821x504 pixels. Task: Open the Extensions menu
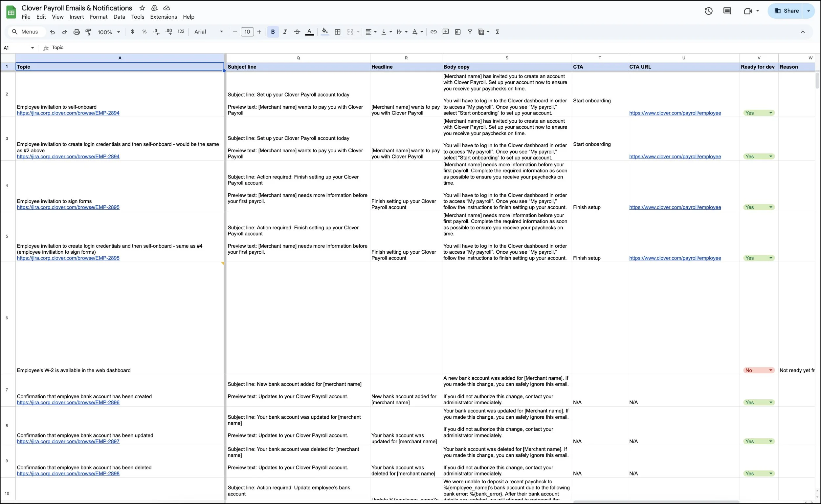[164, 17]
